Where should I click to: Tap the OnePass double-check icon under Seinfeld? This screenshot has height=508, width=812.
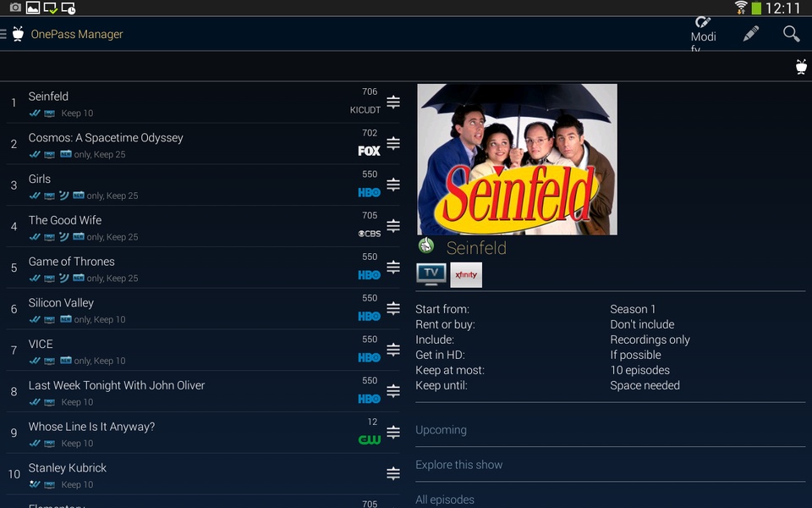(35, 113)
